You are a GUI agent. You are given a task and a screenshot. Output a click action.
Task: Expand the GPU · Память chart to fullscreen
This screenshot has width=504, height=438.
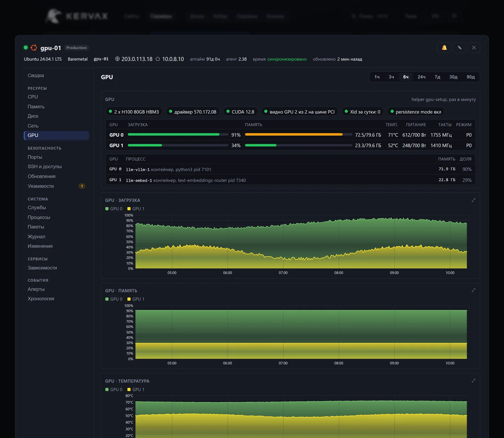(x=474, y=290)
